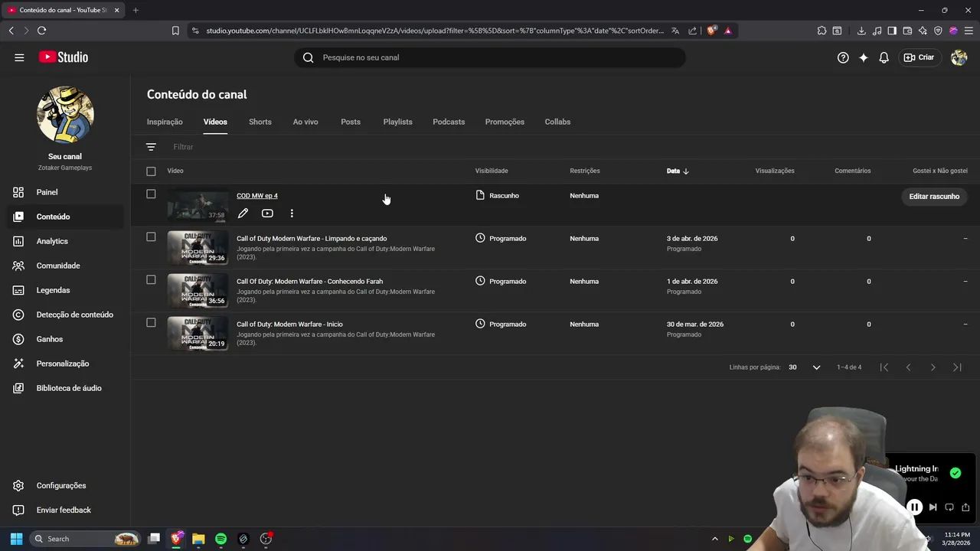The height and width of the screenshot is (551, 980).
Task: Toggle the browser sidebar panel icon
Action: pos(892,31)
